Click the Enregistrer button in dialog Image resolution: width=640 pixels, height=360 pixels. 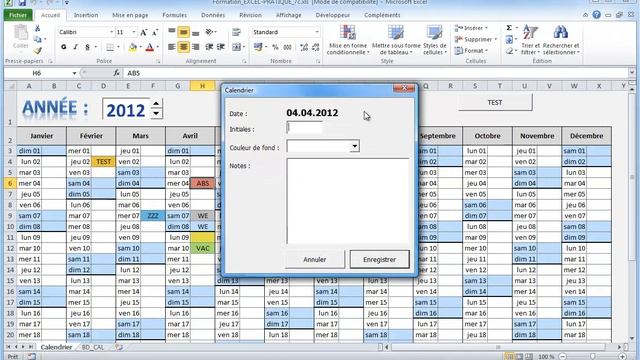tap(380, 259)
